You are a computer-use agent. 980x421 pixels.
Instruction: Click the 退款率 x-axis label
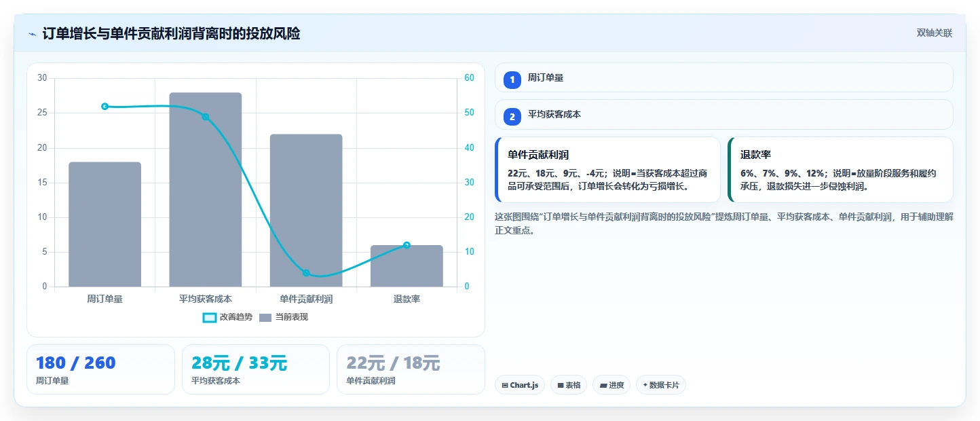click(407, 299)
